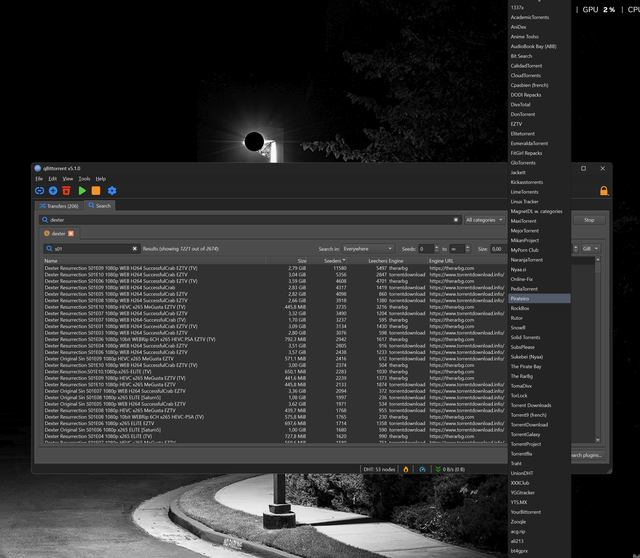Pick EZTV from the plugin list
640x558 pixels.
click(539, 124)
